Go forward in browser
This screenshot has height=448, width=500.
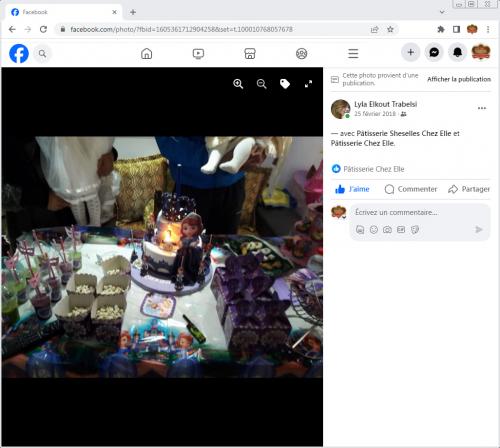tap(28, 29)
